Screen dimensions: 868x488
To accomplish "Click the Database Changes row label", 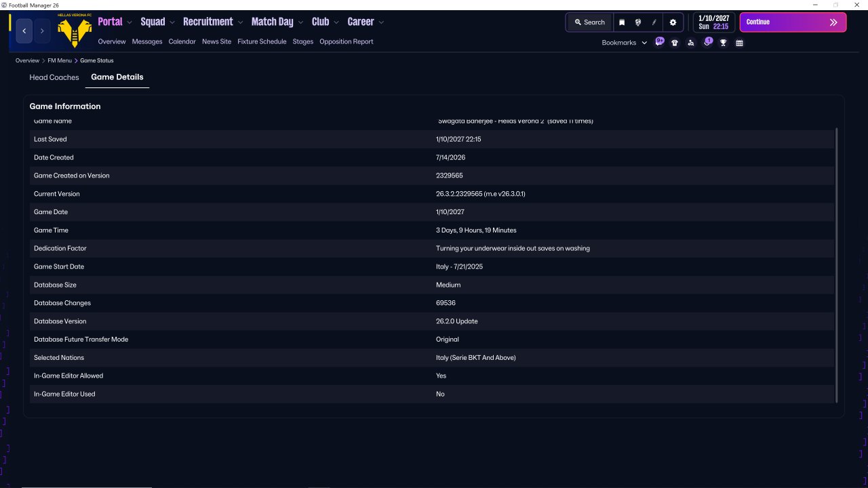I will point(62,303).
